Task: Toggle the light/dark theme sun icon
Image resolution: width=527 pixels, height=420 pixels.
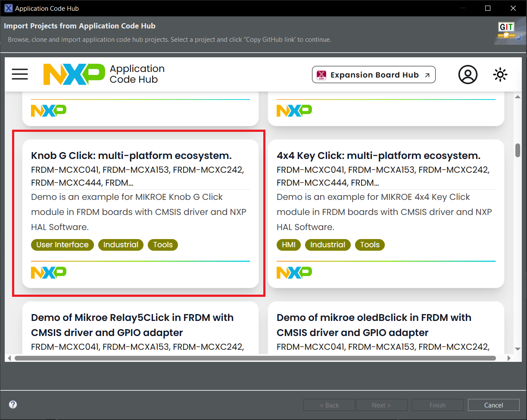Action: tap(500, 75)
